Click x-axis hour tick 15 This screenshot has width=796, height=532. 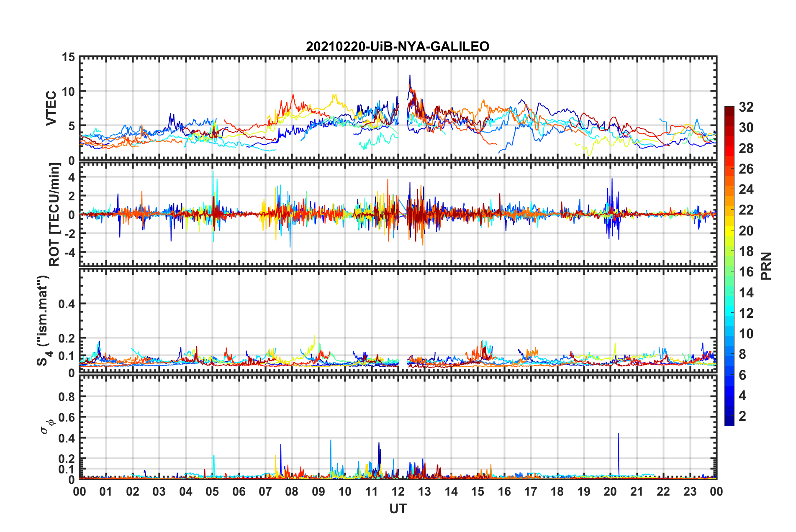click(478, 491)
